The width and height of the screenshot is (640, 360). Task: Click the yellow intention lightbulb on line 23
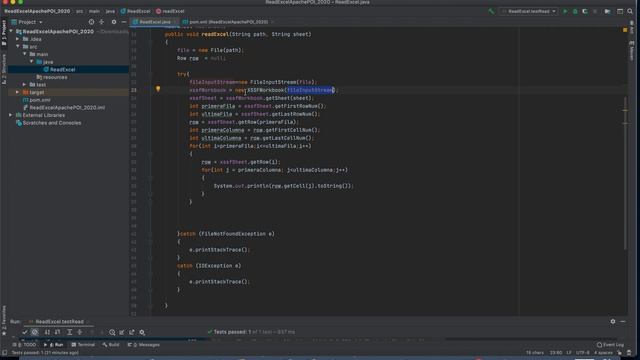pyautogui.click(x=158, y=89)
